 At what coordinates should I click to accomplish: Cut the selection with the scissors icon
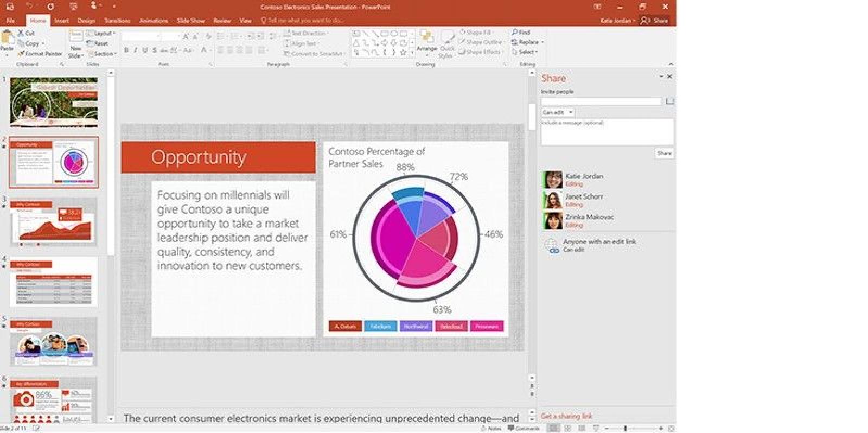click(26, 33)
